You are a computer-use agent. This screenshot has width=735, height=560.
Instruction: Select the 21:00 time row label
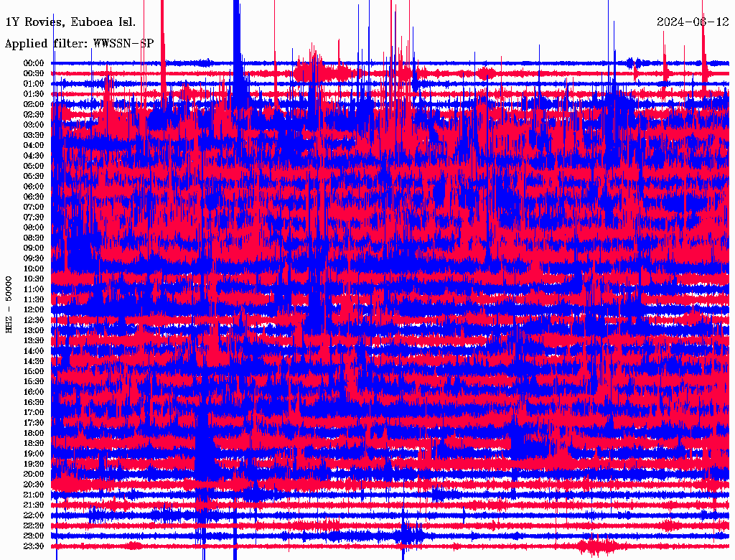click(34, 495)
